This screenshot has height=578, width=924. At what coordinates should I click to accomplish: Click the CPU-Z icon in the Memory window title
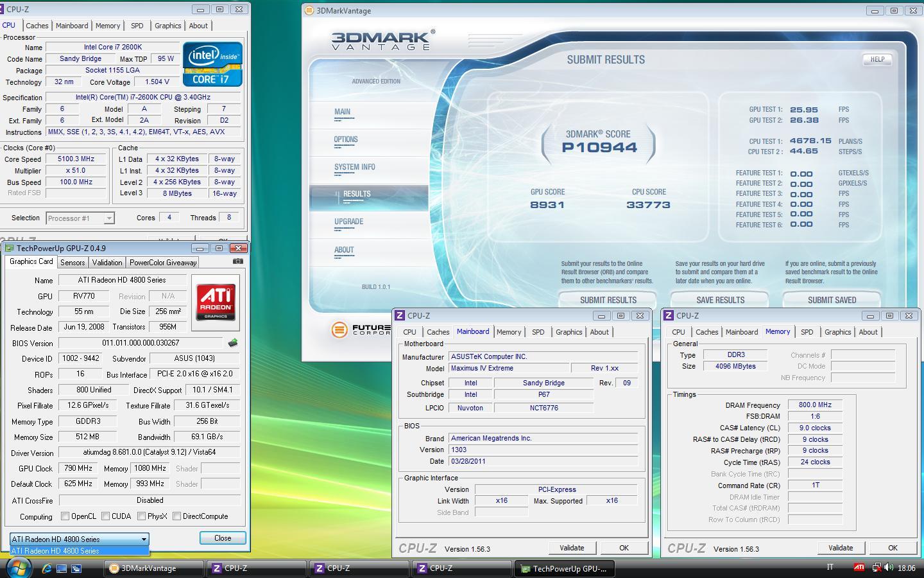(669, 315)
